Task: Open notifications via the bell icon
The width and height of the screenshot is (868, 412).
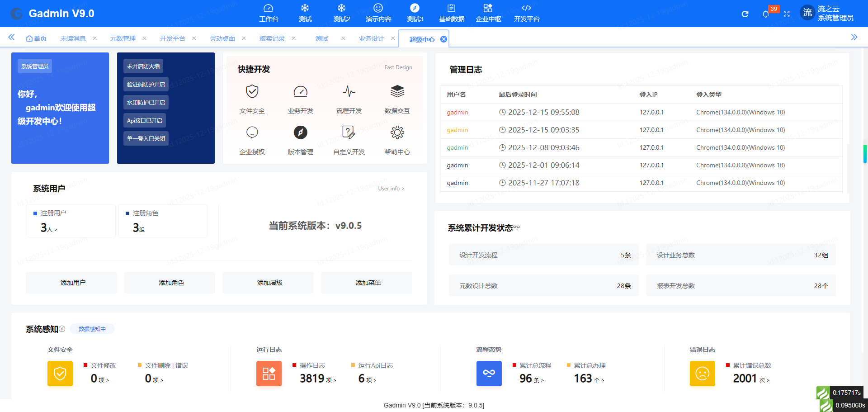Action: click(x=766, y=14)
